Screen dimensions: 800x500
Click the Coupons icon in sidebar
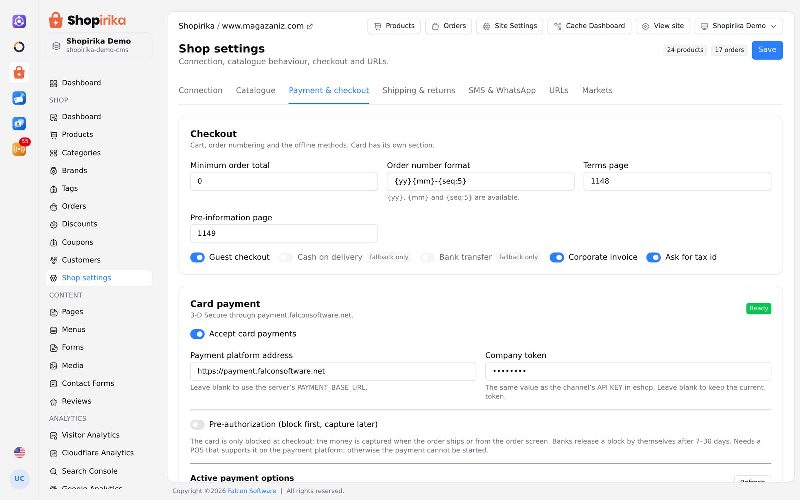click(53, 243)
